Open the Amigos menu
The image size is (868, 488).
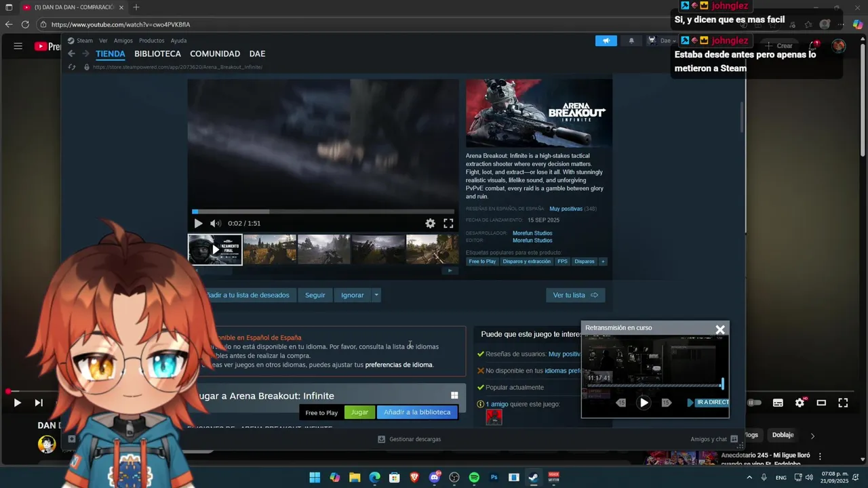pos(123,41)
